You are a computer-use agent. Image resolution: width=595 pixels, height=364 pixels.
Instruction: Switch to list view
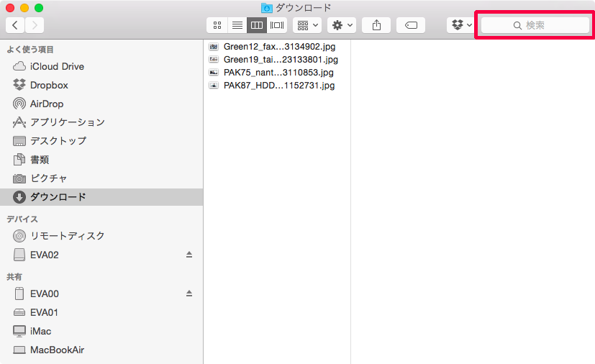[237, 25]
